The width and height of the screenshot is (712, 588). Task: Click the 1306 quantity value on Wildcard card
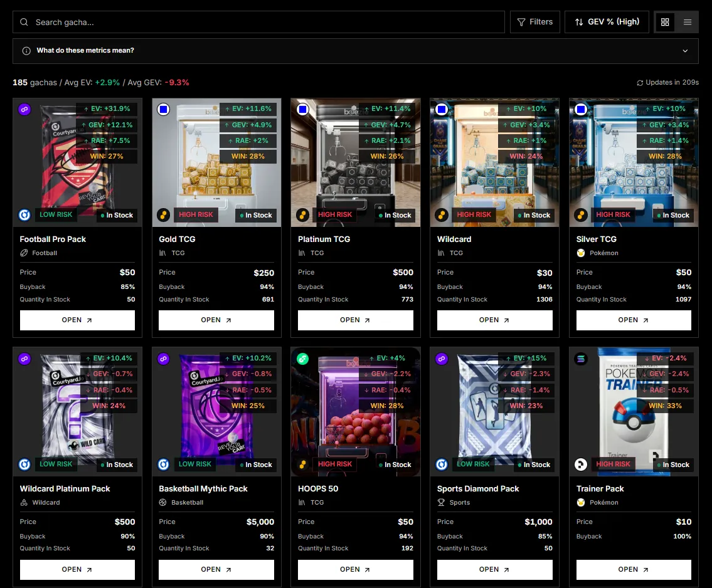[x=545, y=300]
